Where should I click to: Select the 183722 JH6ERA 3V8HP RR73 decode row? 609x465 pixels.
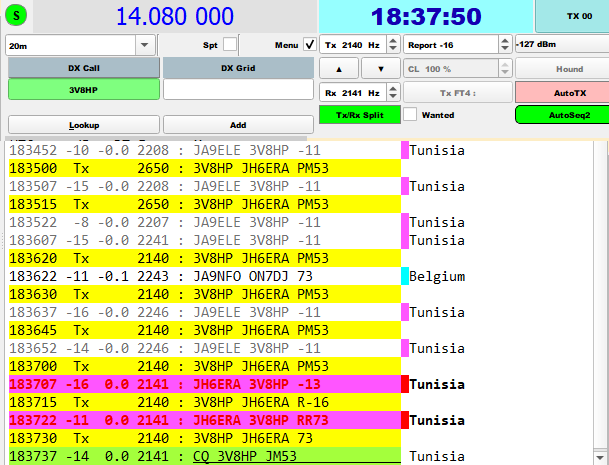click(205, 420)
